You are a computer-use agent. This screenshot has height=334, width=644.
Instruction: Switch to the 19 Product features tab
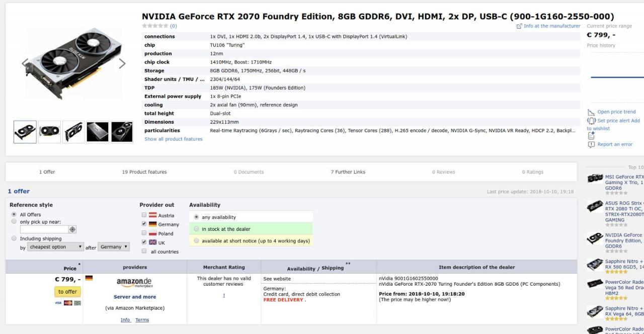[144, 172]
